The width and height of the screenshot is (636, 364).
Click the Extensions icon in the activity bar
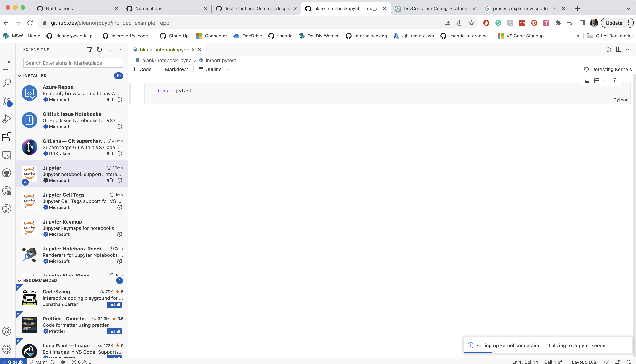(x=7, y=137)
